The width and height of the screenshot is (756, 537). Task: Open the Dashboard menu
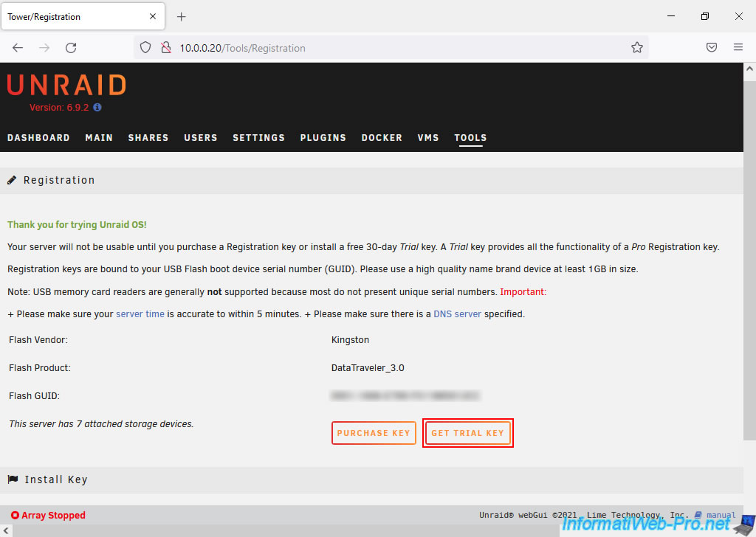point(38,138)
